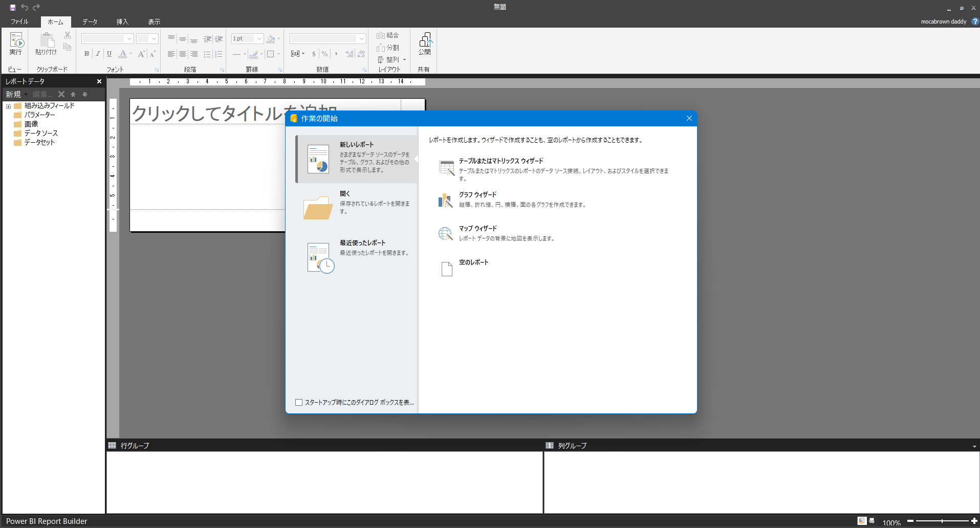Launch the グラフ ウィザード (Chart Wizard)
Image resolution: width=980 pixels, height=528 pixels.
point(512,200)
